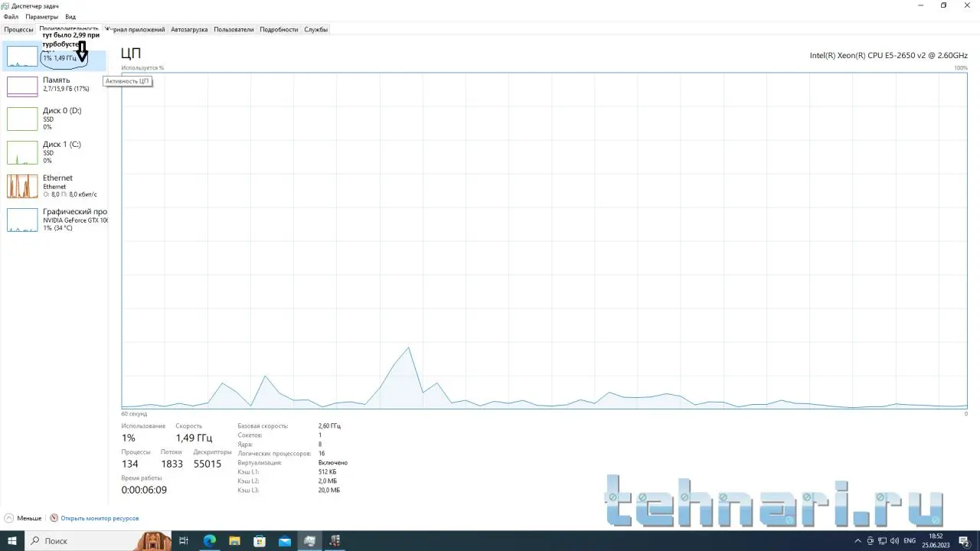Open Microsoft Store from the taskbar
980x551 pixels.
coord(260,541)
